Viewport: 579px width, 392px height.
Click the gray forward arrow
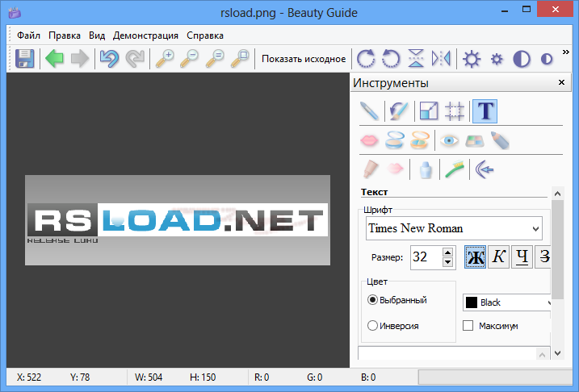(x=80, y=59)
